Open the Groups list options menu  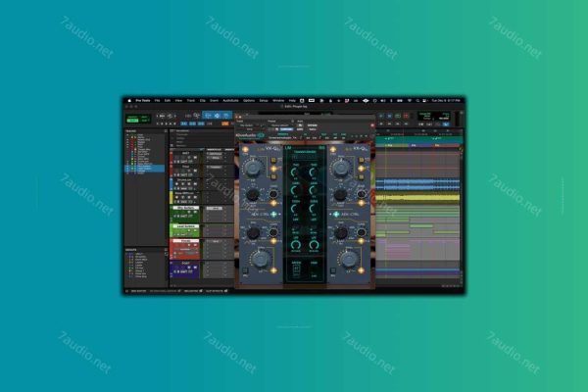[x=166, y=250]
